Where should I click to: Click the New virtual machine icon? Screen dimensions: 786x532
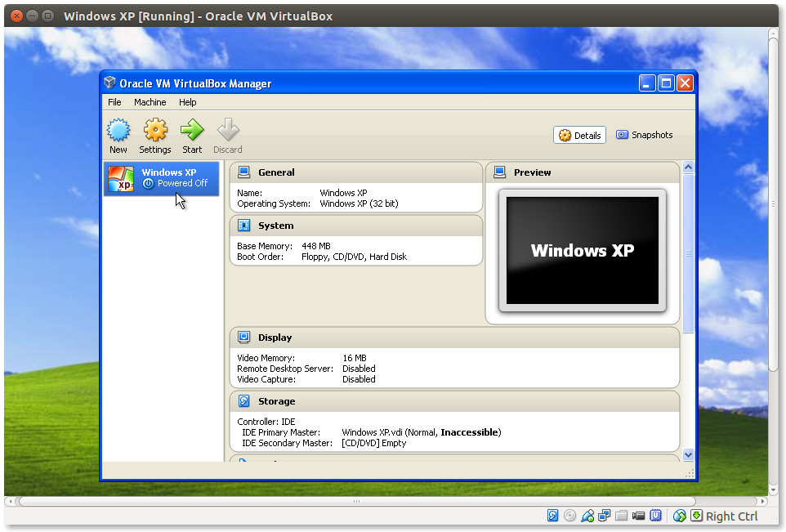pos(118,131)
